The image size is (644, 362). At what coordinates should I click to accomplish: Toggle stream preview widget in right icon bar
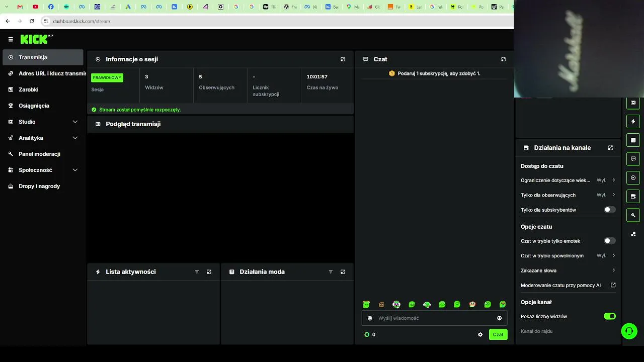coord(633,103)
